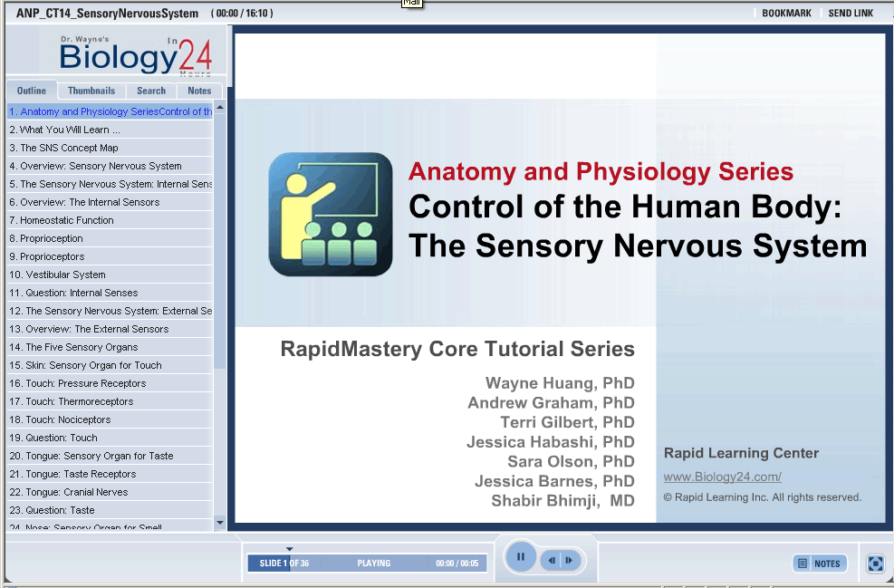Image resolution: width=894 pixels, height=588 pixels.
Task: Go to the previous slide
Action: [552, 561]
